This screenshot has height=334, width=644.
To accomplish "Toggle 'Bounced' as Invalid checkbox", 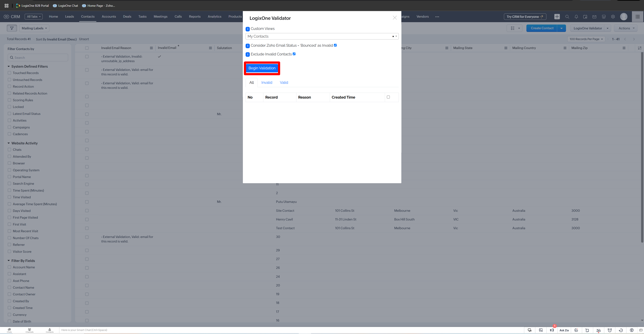I will pyautogui.click(x=335, y=45).
